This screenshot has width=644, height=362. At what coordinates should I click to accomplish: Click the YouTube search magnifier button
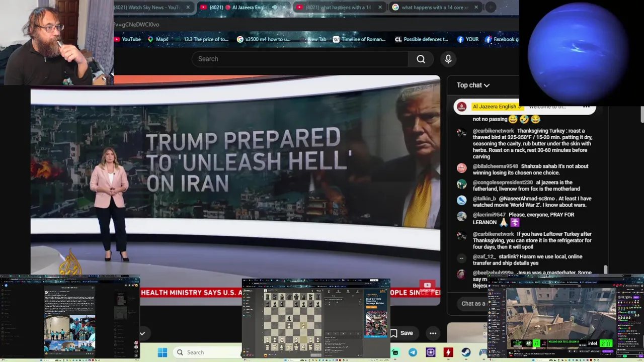point(421,59)
